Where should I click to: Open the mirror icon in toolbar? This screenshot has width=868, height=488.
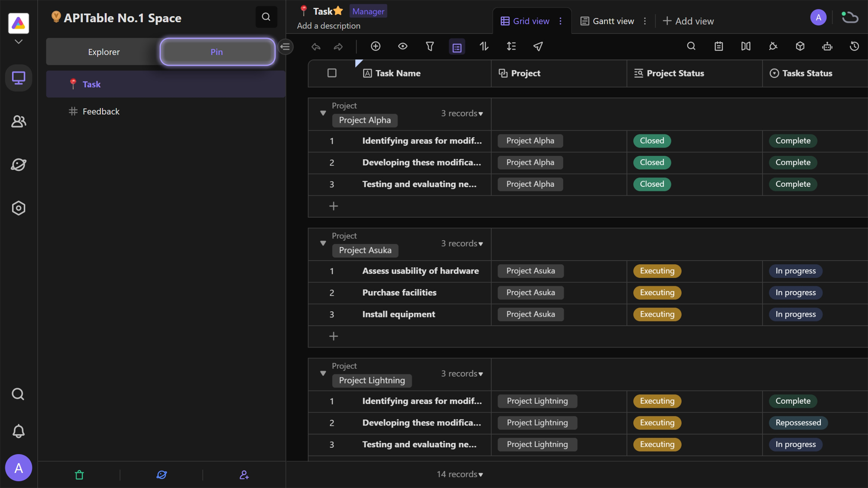click(746, 46)
